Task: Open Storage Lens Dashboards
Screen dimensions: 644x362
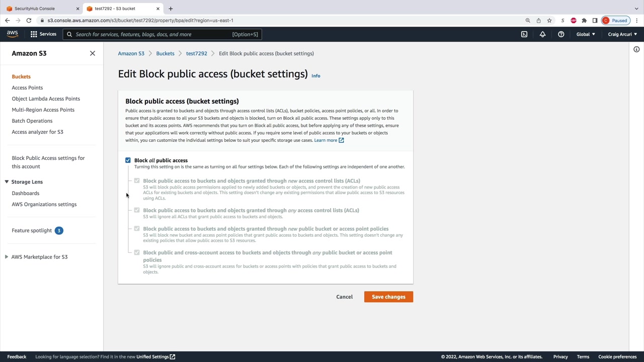Action: [x=26, y=193]
